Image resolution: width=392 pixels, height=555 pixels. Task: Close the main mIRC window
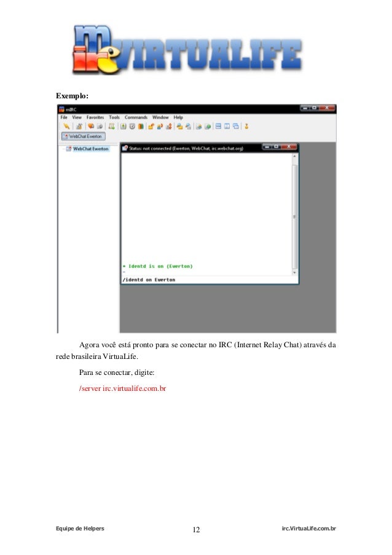point(327,108)
